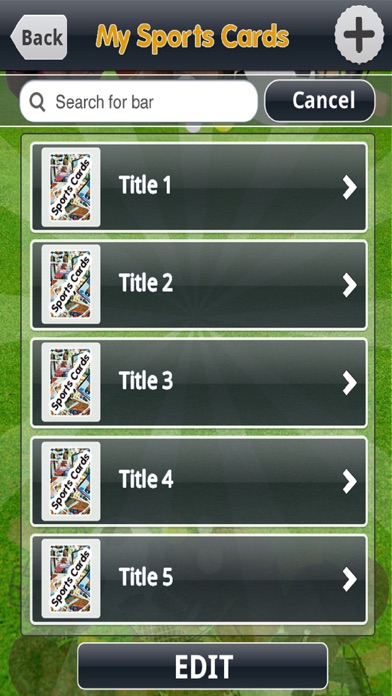The width and height of the screenshot is (392, 696).
Task: Select the Title 2 card image
Action: (71, 284)
